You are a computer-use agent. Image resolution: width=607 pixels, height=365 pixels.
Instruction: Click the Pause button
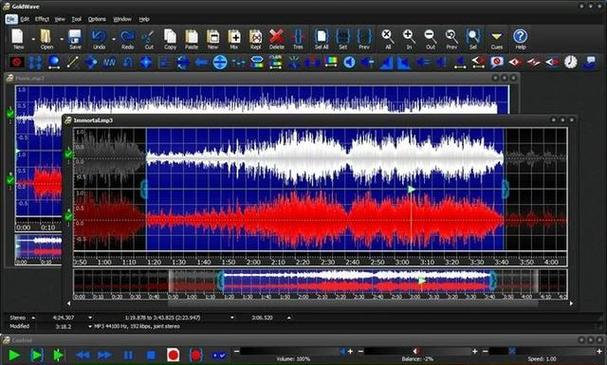pyautogui.click(x=128, y=355)
